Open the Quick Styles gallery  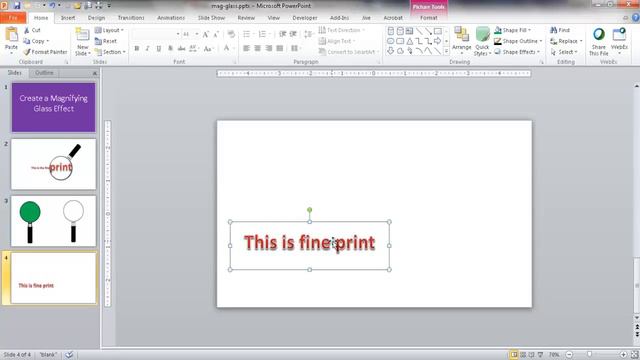coord(482,41)
